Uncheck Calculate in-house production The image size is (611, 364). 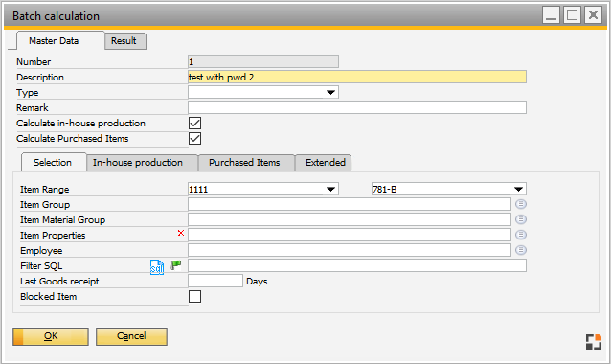click(194, 124)
